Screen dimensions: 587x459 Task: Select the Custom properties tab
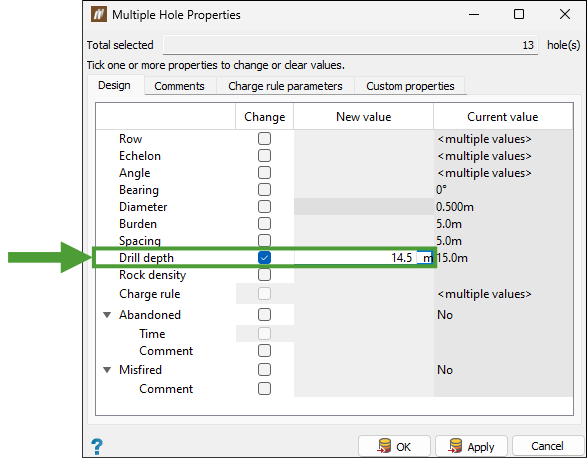tap(410, 86)
